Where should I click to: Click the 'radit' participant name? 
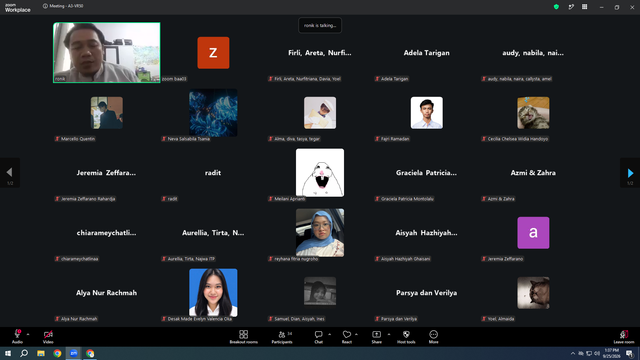coord(213,173)
